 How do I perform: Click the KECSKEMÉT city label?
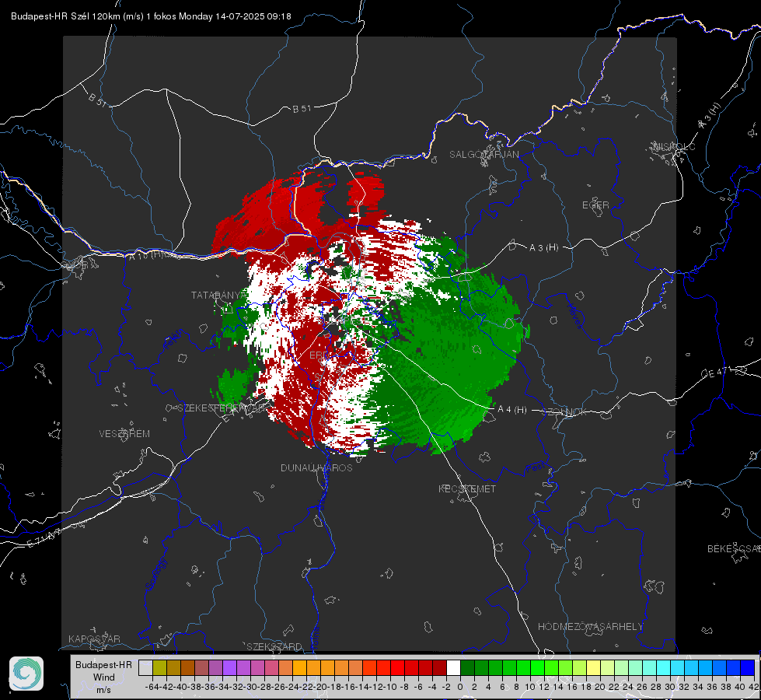[467, 488]
